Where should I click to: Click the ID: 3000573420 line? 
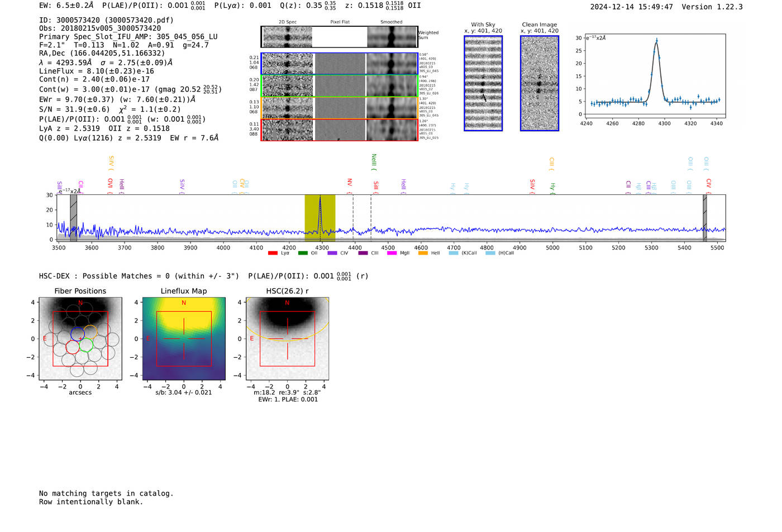tap(106, 20)
